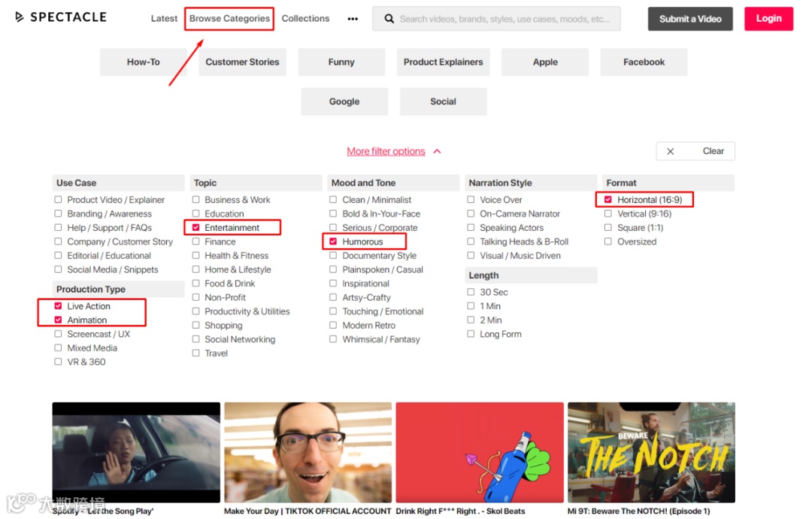Check Help / Support / FAQs
This screenshot has height=519, width=812.
point(58,227)
